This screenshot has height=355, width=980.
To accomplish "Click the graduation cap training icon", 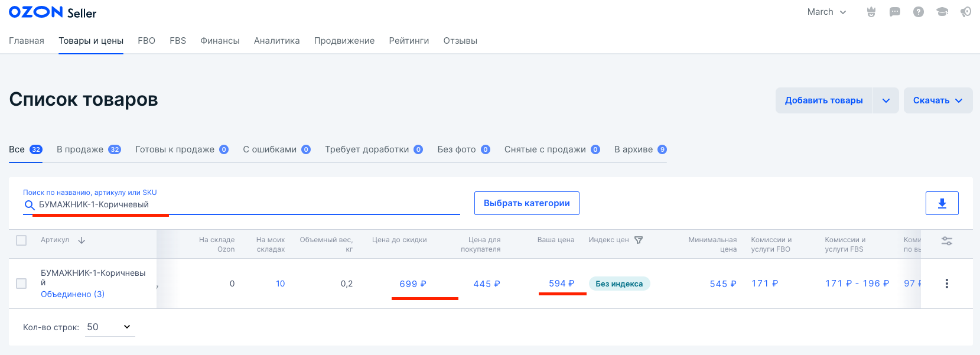I will pos(942,12).
